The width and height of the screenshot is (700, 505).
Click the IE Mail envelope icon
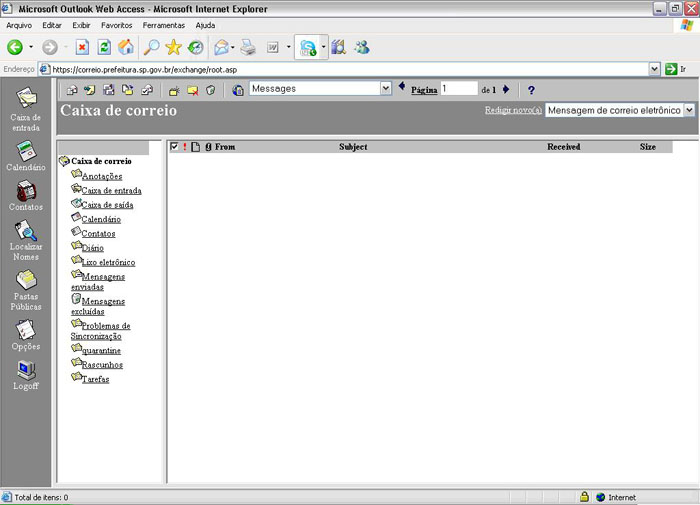[x=221, y=47]
